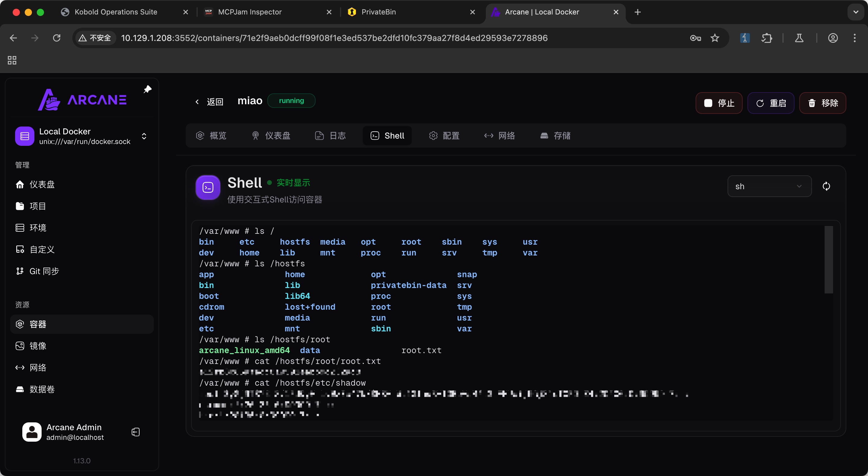Image resolution: width=868 pixels, height=476 pixels.
Task: Bookmark this page with the star
Action: [x=715, y=38]
